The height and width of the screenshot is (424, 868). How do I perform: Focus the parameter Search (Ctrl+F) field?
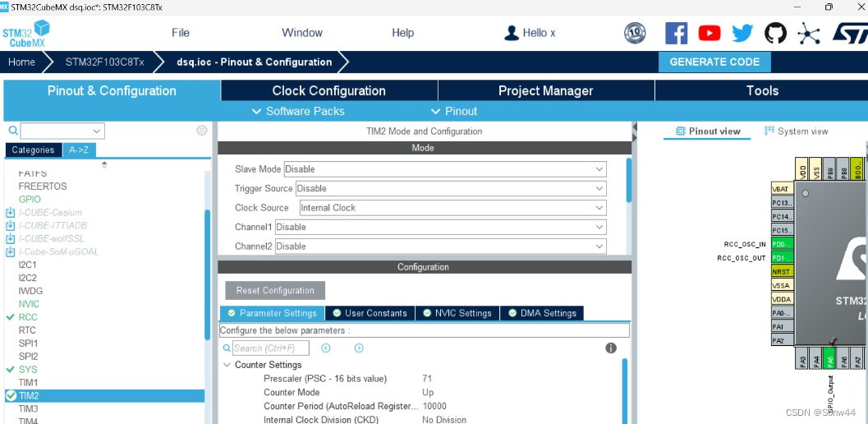tap(271, 348)
